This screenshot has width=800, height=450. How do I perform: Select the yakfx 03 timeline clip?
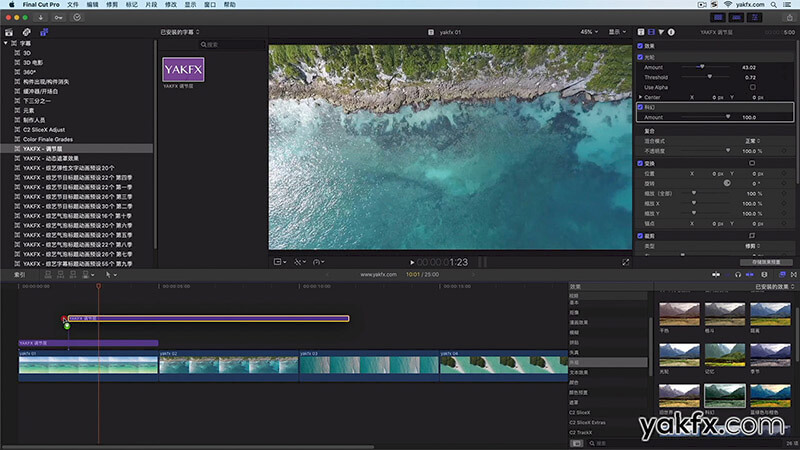coord(369,365)
